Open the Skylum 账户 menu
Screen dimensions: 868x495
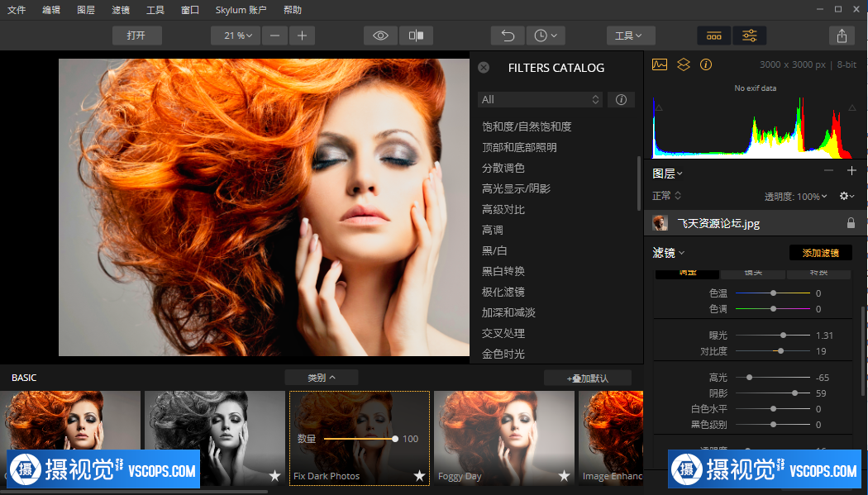coord(241,10)
